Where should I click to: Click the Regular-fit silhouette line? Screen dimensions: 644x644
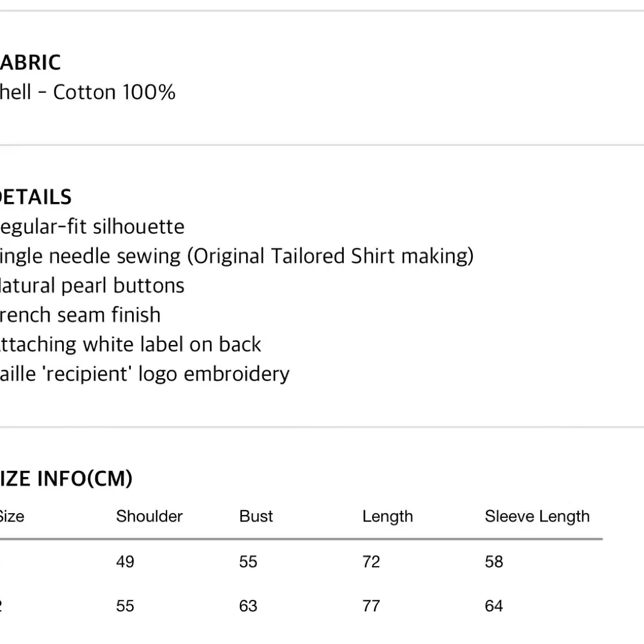(92, 227)
